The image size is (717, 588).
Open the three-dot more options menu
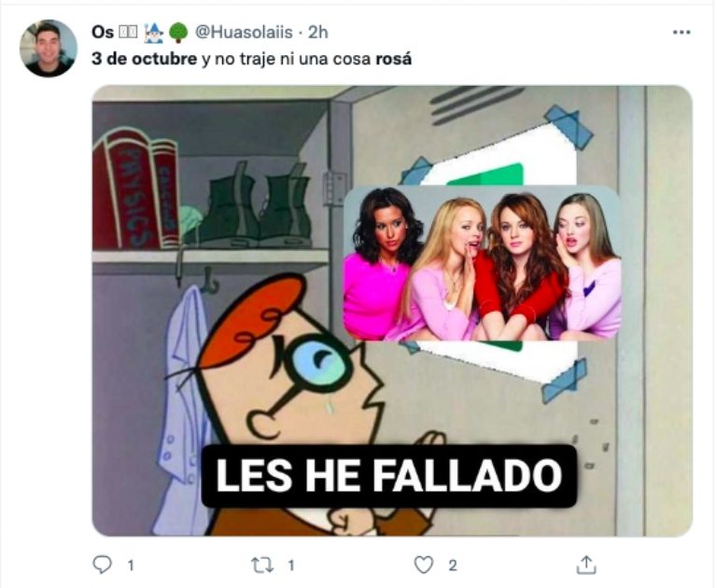[682, 32]
